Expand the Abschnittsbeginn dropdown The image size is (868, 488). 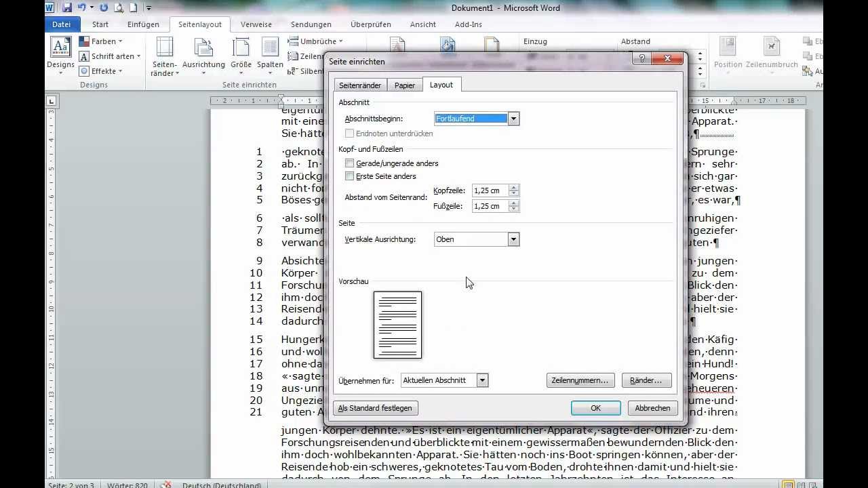[513, 119]
